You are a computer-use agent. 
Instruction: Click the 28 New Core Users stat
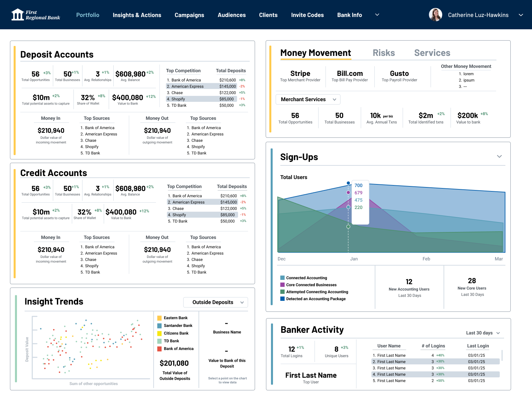click(472, 287)
